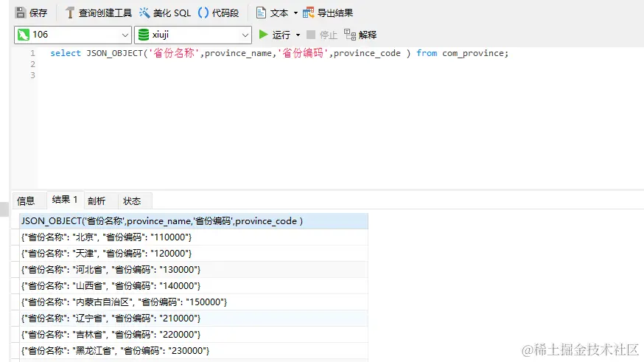Expand the Run (运行) options arrow

click(x=298, y=35)
